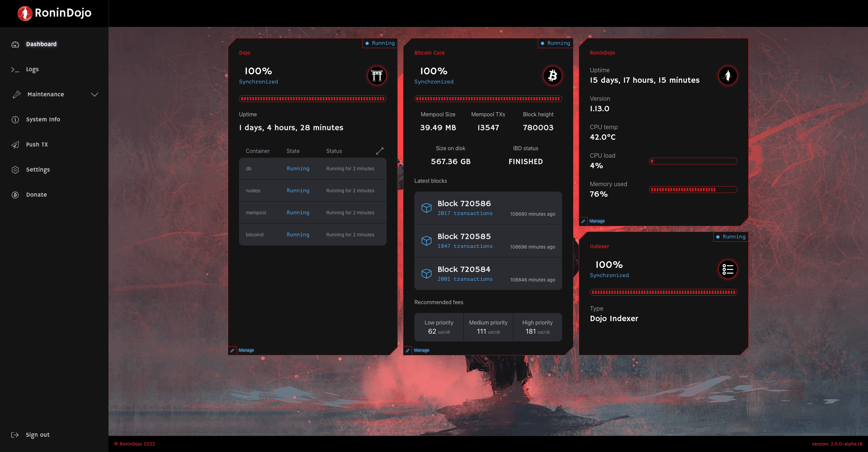Click Manage link on Bitcoin Core card
Viewport: 868px width, 452px height.
[421, 350]
